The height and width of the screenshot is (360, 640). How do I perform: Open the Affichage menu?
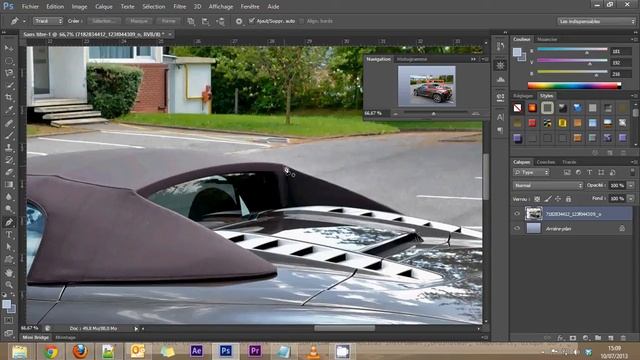pyautogui.click(x=221, y=7)
